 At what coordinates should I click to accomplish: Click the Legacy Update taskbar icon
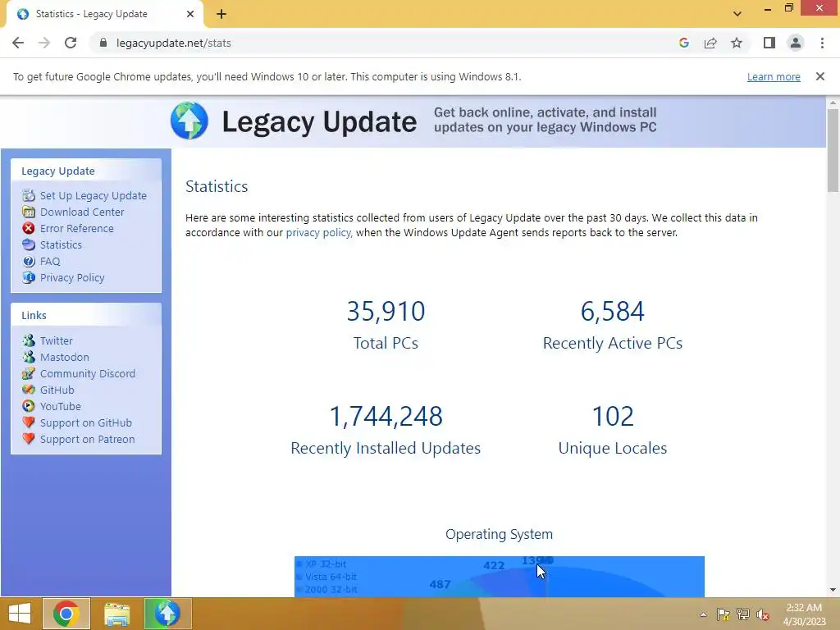point(167,614)
